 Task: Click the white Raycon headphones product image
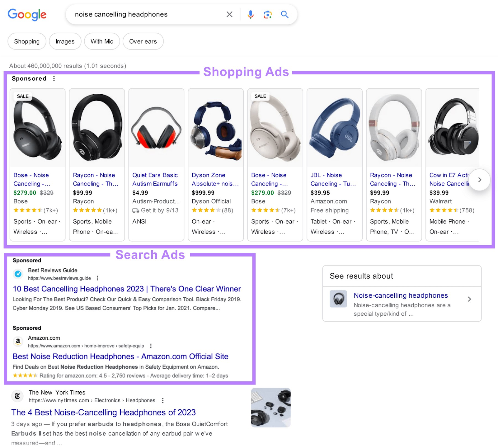pyautogui.click(x=394, y=128)
